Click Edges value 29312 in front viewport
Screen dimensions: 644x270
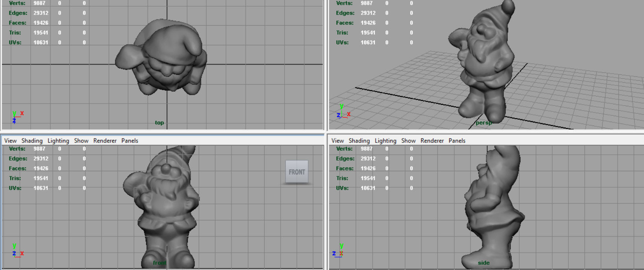coord(41,159)
